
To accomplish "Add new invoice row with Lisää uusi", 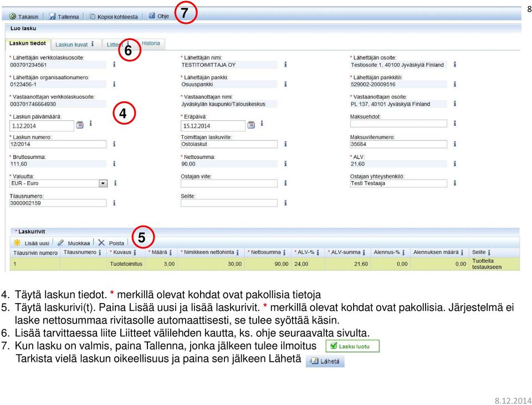I will (x=31, y=243).
